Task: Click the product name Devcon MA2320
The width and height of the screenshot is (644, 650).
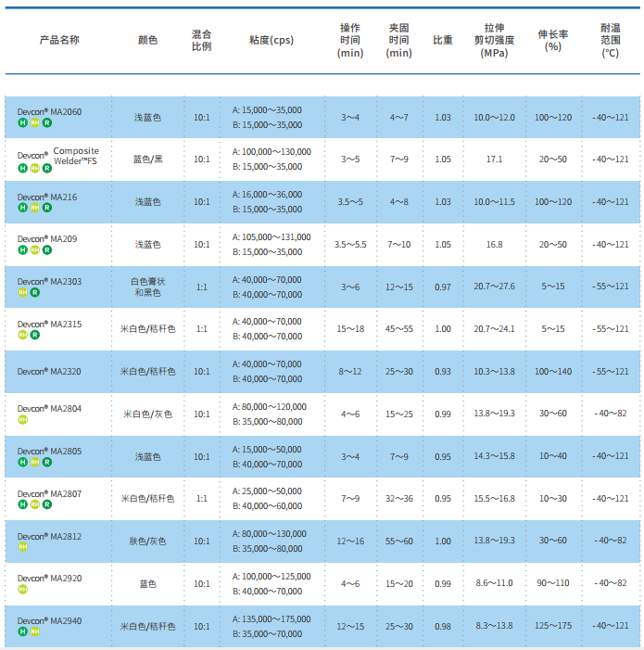Action: click(x=49, y=372)
